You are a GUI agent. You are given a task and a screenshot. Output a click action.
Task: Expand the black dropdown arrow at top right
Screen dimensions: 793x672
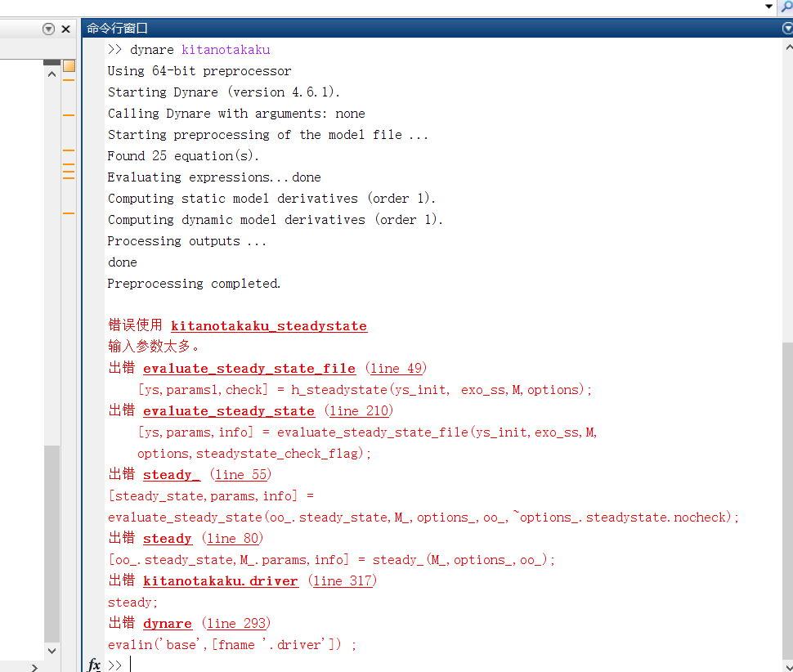(x=768, y=7)
